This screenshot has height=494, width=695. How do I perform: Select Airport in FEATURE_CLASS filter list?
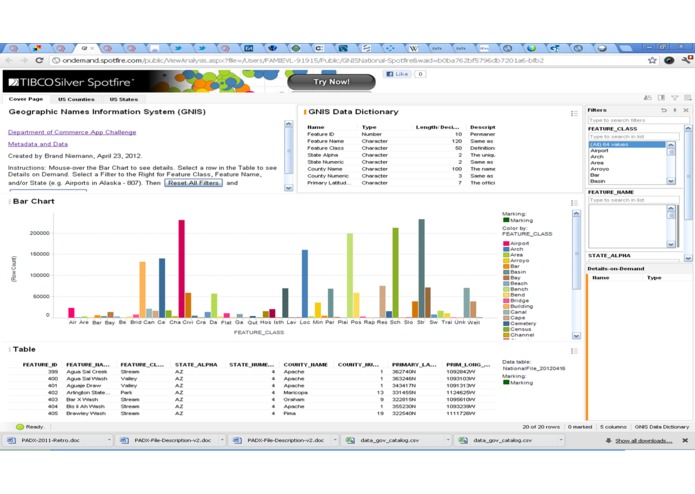tap(599, 151)
